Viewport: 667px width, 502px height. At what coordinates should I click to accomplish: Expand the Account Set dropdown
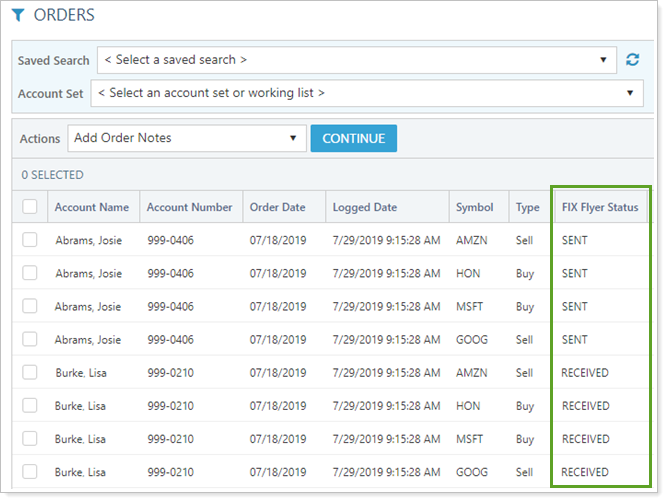pyautogui.click(x=366, y=93)
